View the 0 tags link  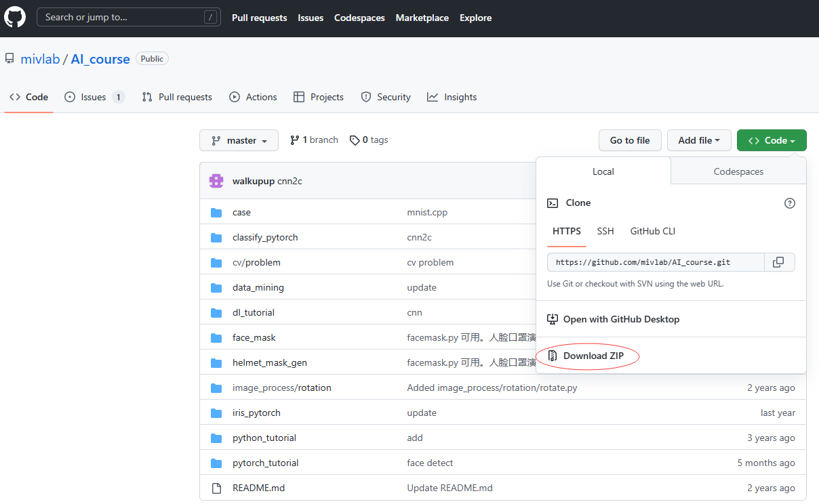(x=369, y=140)
